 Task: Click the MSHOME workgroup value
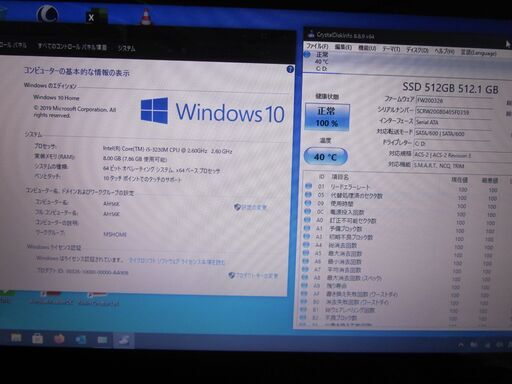[x=115, y=234]
